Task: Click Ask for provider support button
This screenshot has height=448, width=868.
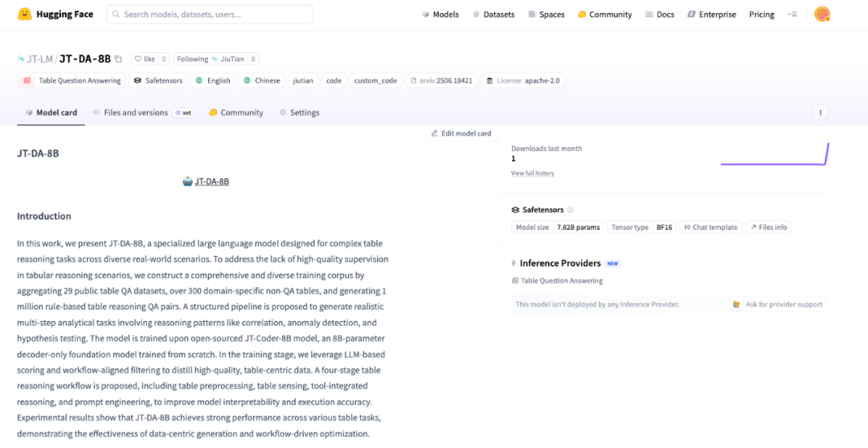Action: pyautogui.click(x=777, y=304)
